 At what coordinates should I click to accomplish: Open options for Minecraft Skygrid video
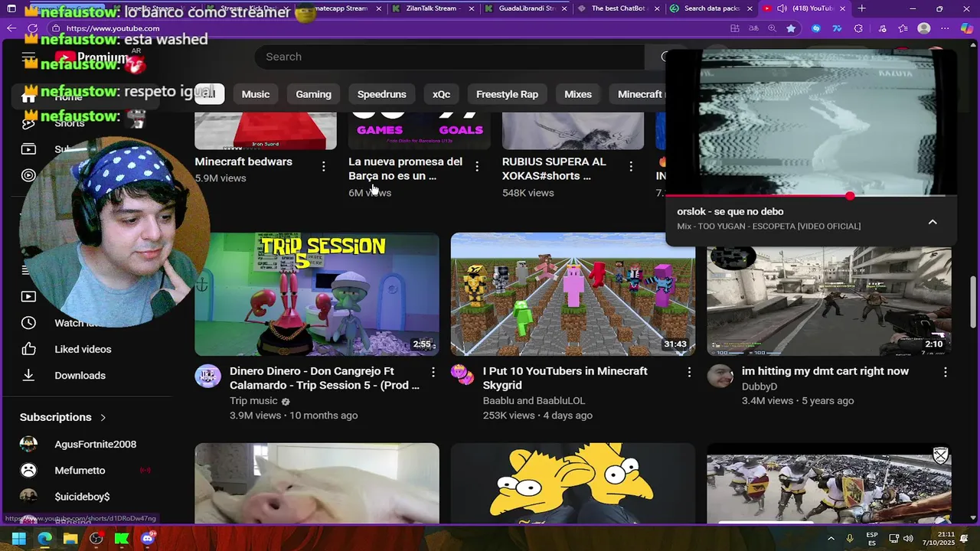pos(689,372)
